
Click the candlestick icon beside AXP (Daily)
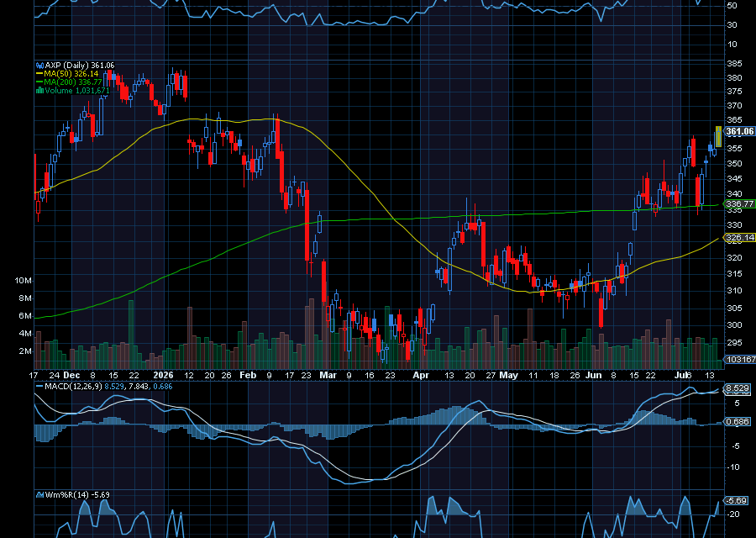pos(40,65)
